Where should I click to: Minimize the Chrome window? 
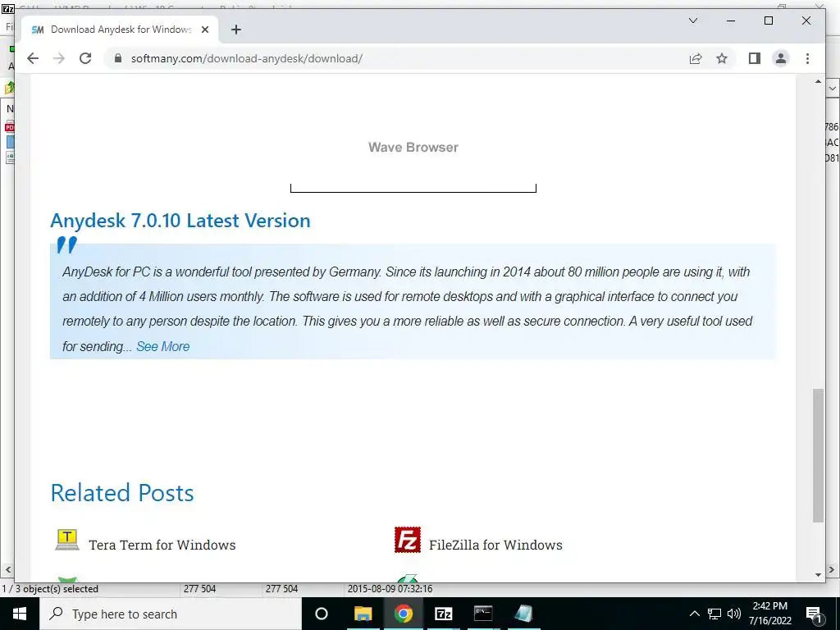(x=731, y=21)
